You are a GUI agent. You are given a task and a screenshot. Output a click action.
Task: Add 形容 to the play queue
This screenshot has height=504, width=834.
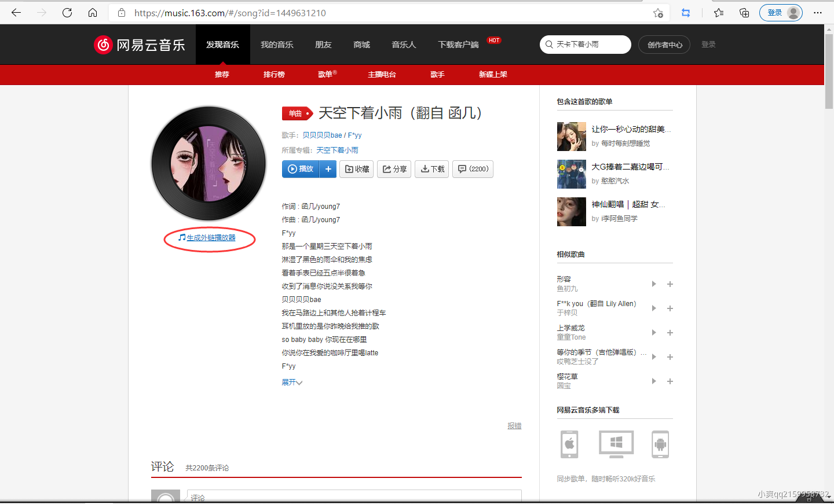click(x=670, y=284)
